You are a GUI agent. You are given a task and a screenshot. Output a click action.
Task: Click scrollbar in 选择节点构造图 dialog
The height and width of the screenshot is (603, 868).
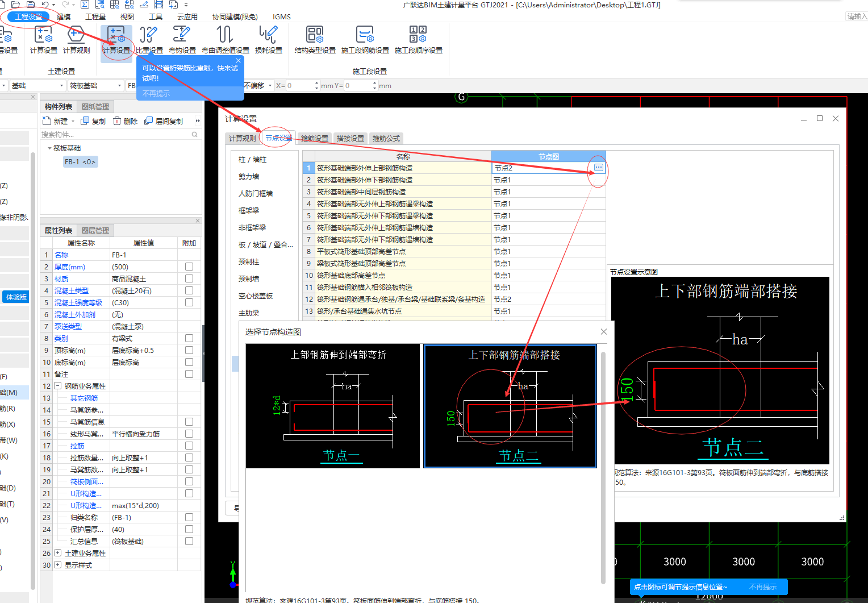[603, 467]
